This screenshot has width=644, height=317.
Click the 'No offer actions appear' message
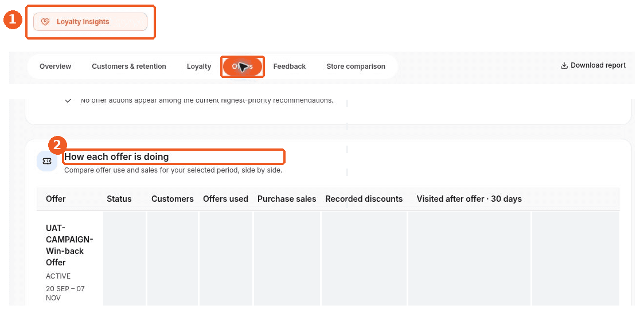click(x=206, y=100)
